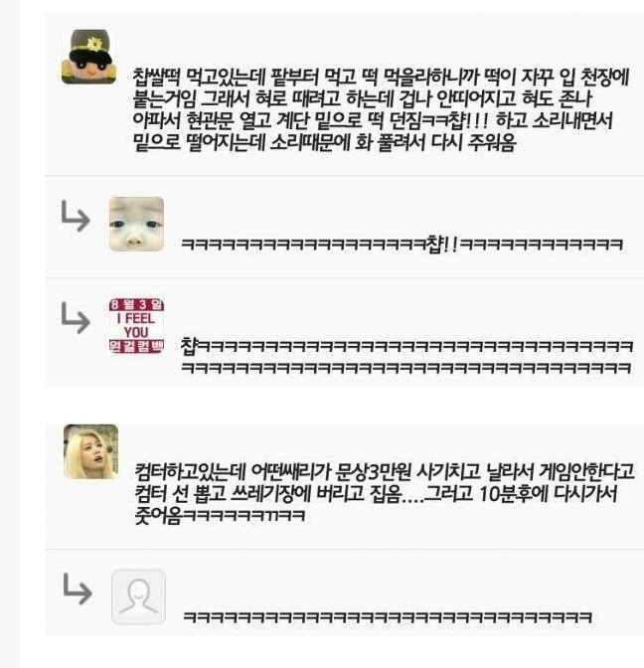The width and height of the screenshot is (644, 668).
Task: Click the line ending 줏어옴ㅋㅋㅋ
Action: tap(220, 516)
